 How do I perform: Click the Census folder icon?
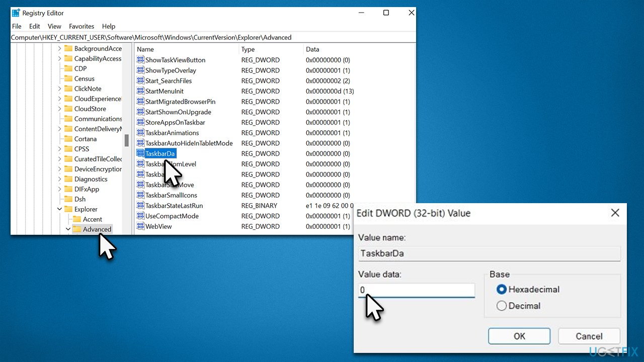tap(68, 78)
